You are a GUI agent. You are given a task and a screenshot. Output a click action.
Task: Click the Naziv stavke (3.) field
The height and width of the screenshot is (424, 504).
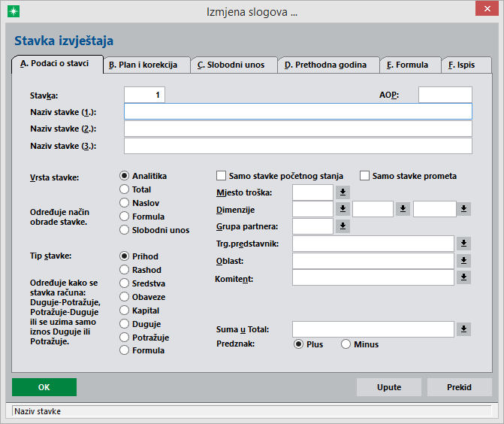tap(298, 146)
